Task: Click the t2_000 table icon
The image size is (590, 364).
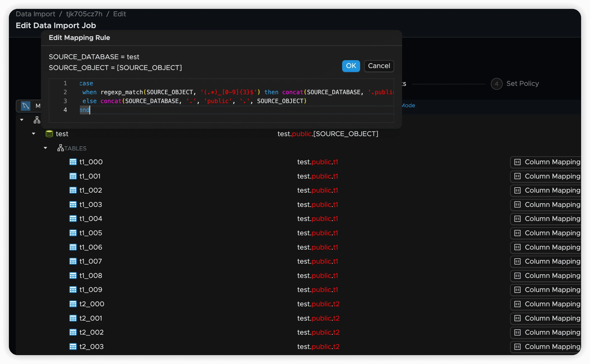Action: pyautogui.click(x=73, y=304)
